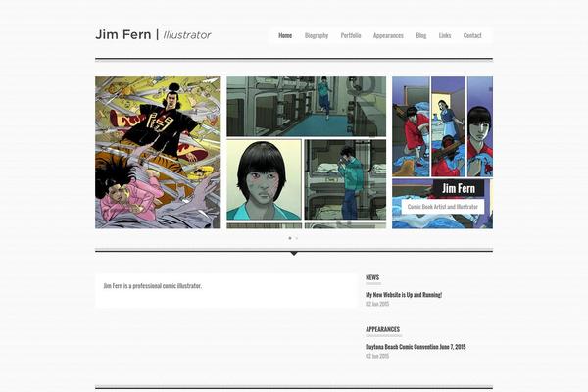Go to the Biography page

point(317,35)
